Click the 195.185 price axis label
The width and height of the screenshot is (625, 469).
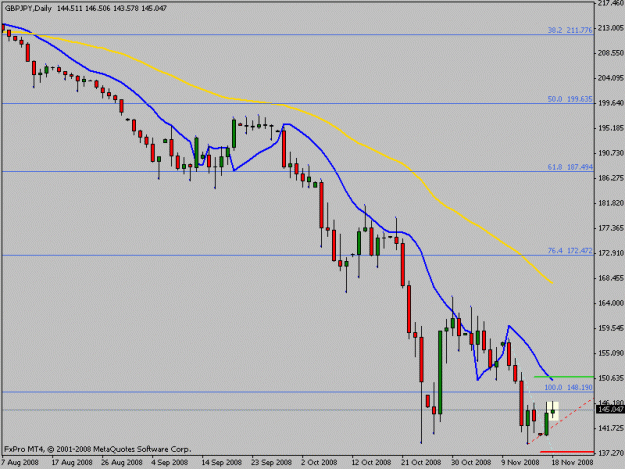610,128
